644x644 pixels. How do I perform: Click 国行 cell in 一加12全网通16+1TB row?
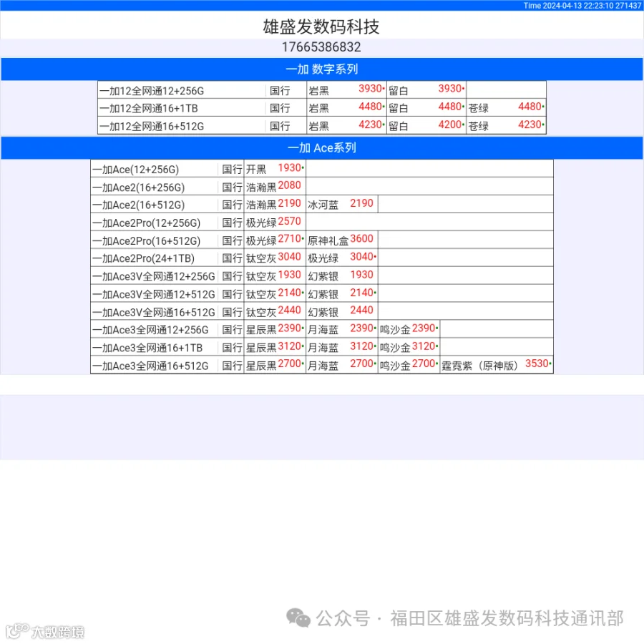tap(280, 109)
